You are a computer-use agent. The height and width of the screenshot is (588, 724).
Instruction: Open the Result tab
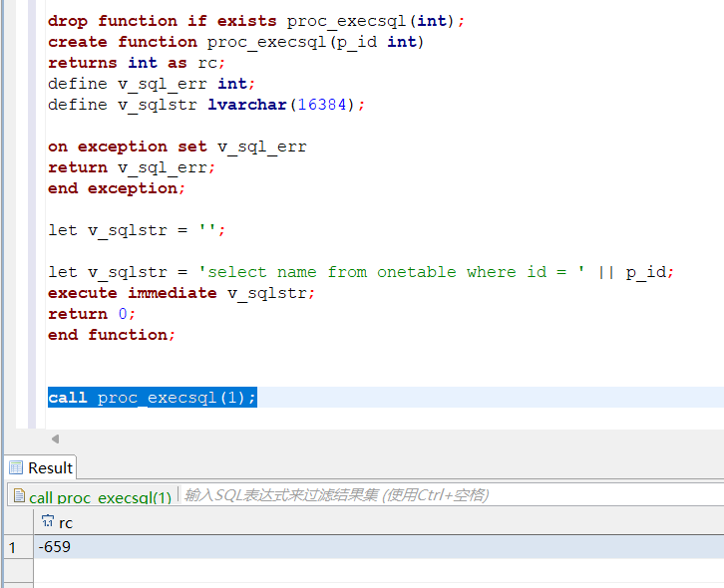coord(41,467)
